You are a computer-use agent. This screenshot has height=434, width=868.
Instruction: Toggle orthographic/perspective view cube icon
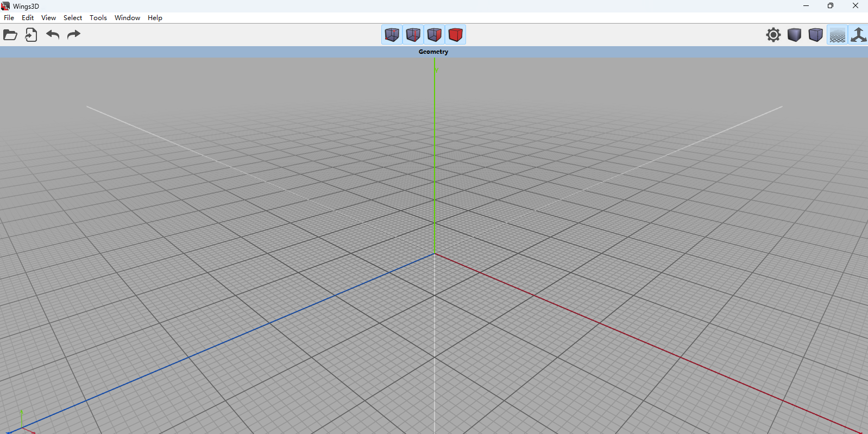click(x=815, y=35)
